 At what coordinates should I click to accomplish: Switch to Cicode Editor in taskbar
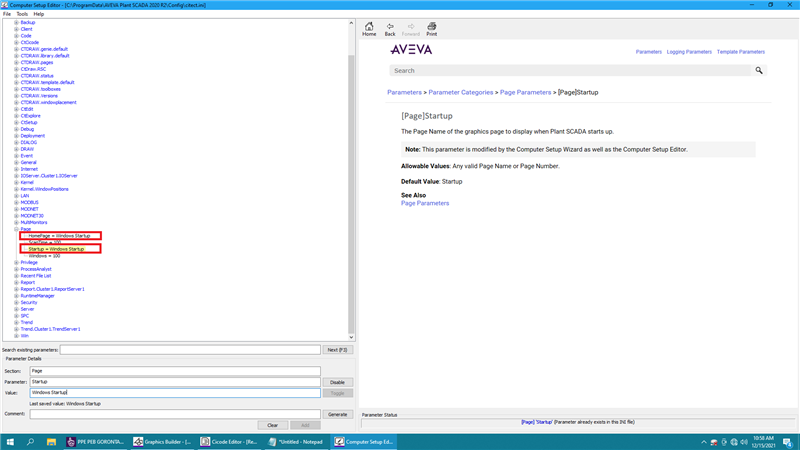coord(230,442)
